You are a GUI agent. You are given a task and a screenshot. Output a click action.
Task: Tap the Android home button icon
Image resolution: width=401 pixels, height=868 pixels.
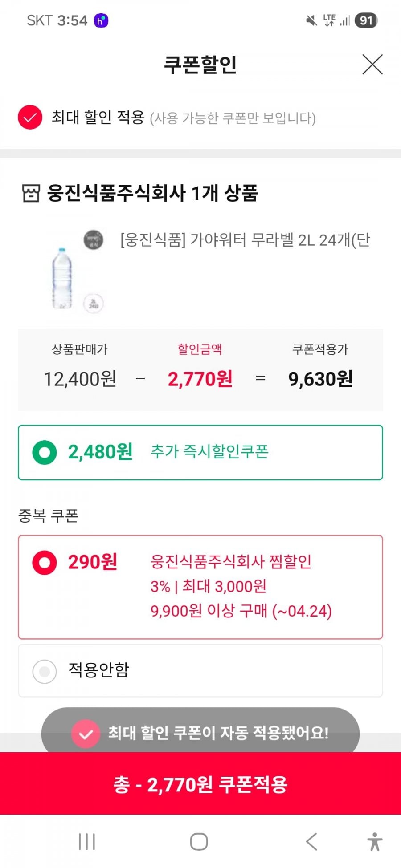(x=199, y=842)
